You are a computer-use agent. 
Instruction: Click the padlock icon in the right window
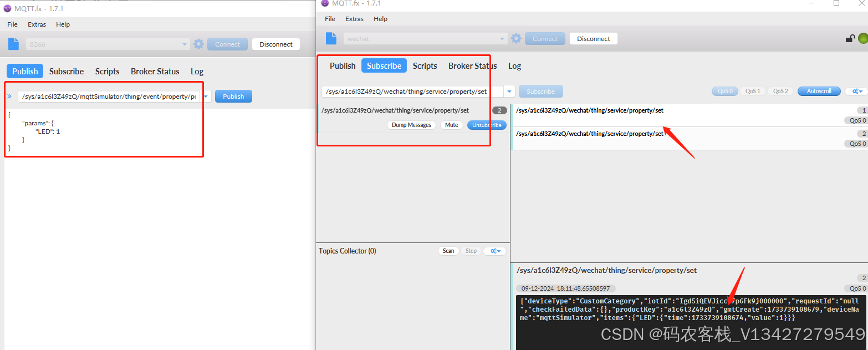850,38
